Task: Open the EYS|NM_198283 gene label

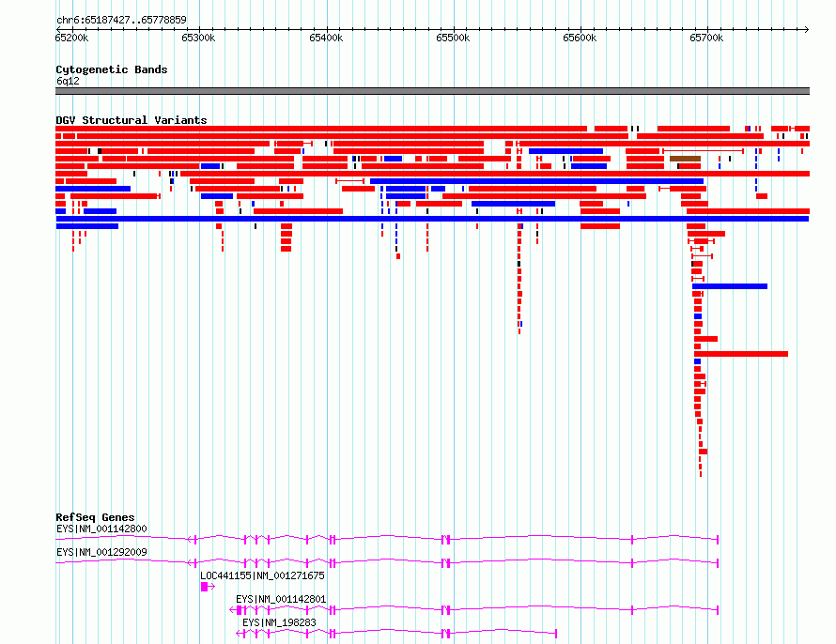Action: [279, 622]
